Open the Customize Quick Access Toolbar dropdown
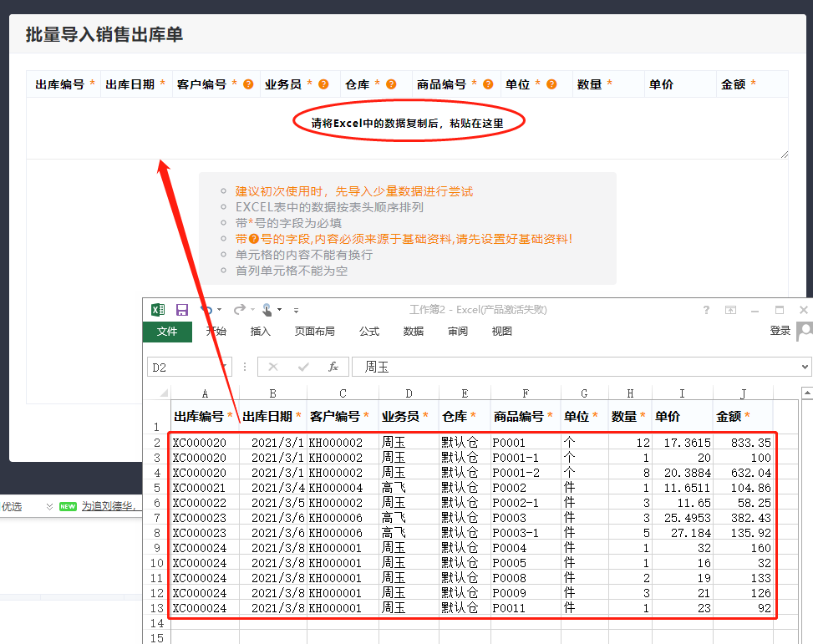Image resolution: width=813 pixels, height=644 pixels. point(296,310)
